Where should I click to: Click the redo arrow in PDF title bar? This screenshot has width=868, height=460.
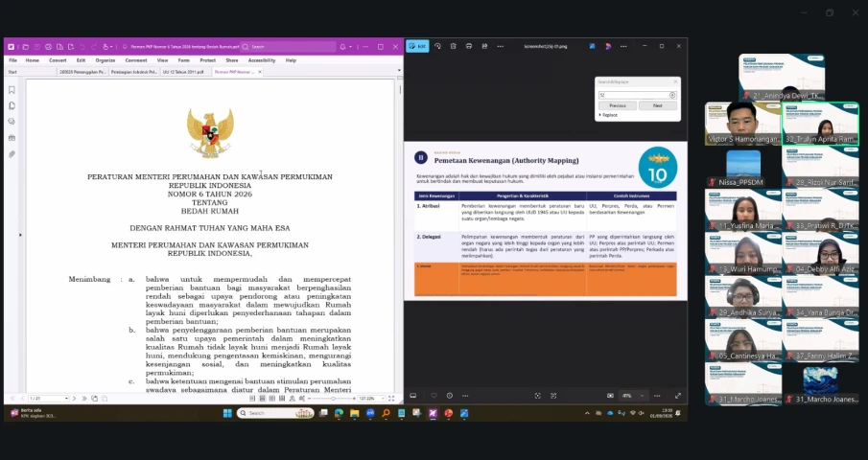[x=94, y=47]
